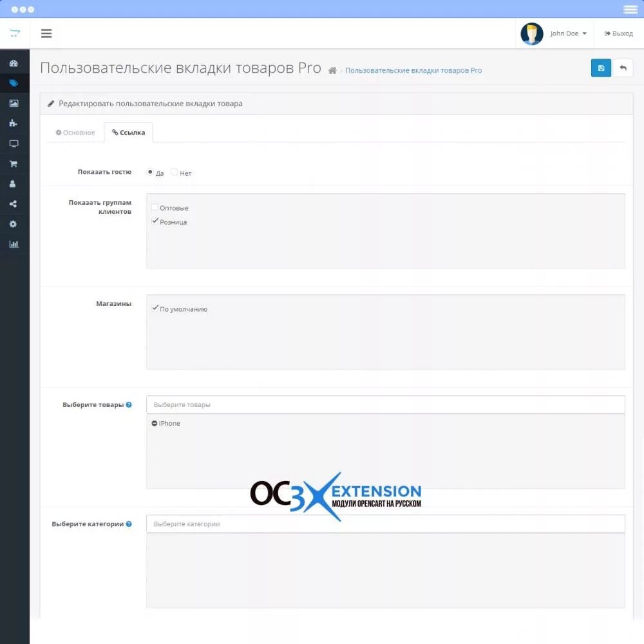Open the Catalog tag sidebar icon
The width and height of the screenshot is (644, 644).
pos(14,83)
